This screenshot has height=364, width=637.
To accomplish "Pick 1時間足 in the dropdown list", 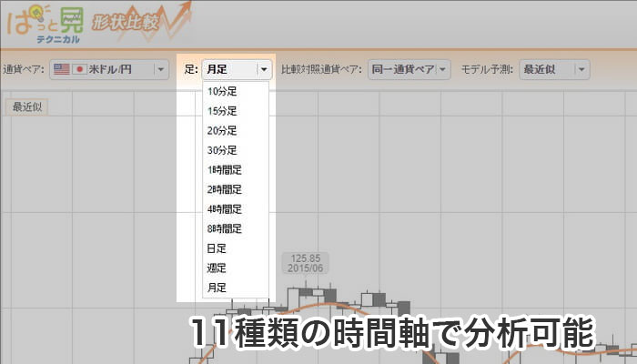I will pos(235,170).
